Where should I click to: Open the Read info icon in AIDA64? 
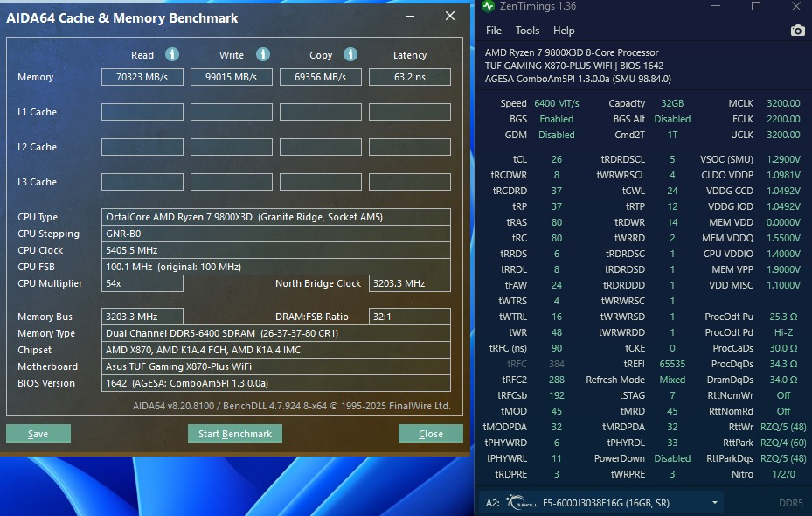click(172, 54)
